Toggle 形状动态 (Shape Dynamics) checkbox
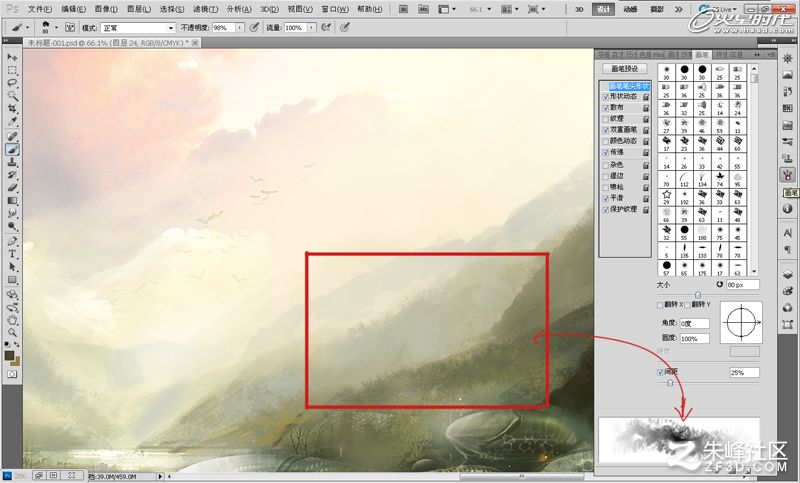The image size is (800, 483). click(606, 97)
